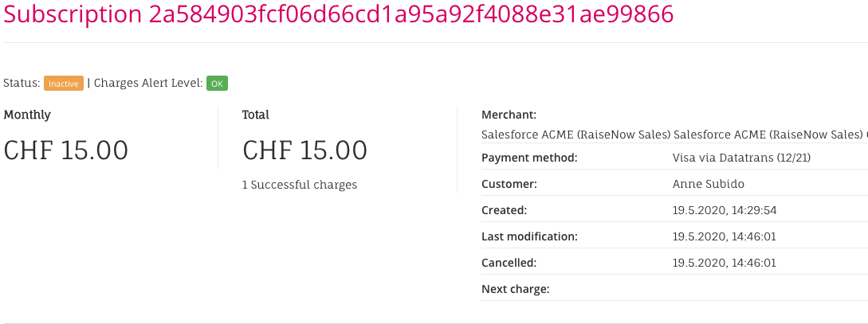Click the '1 Successful charges' text

pos(300,185)
